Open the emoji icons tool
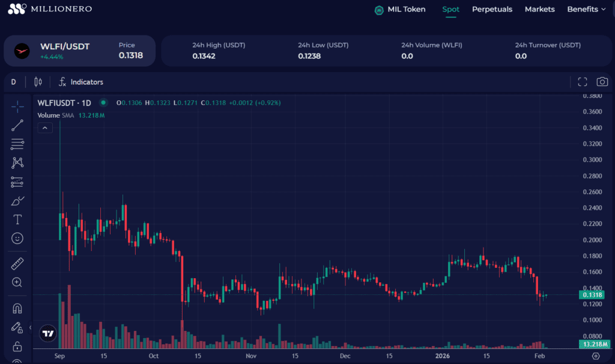The width and height of the screenshot is (615, 364). (x=17, y=238)
